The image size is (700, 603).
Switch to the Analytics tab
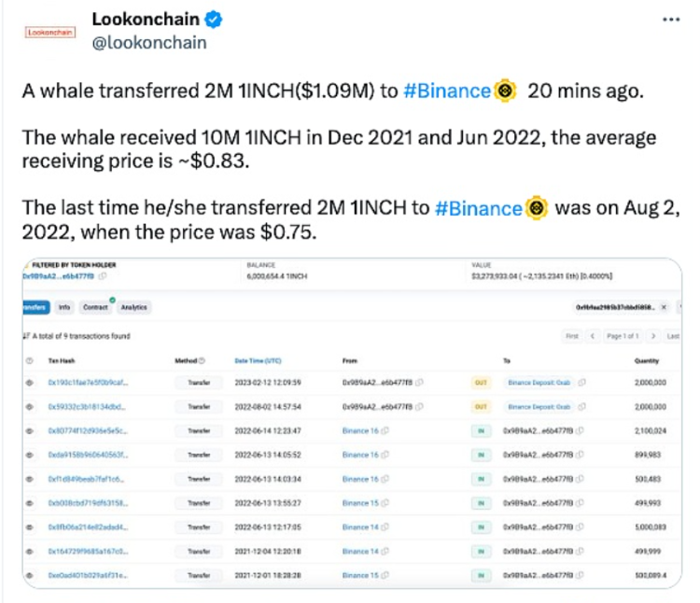pyautogui.click(x=133, y=307)
